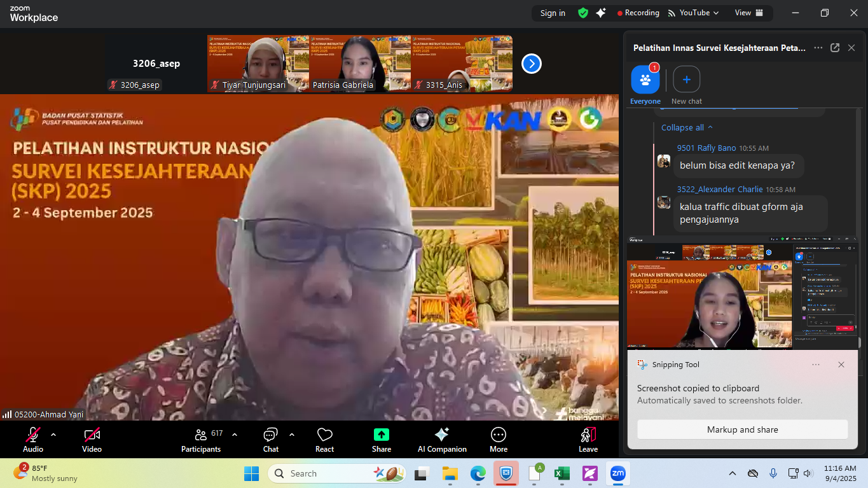Unmute the microphone with Audio button
Viewport: 868px width, 488px height.
[x=32, y=435]
